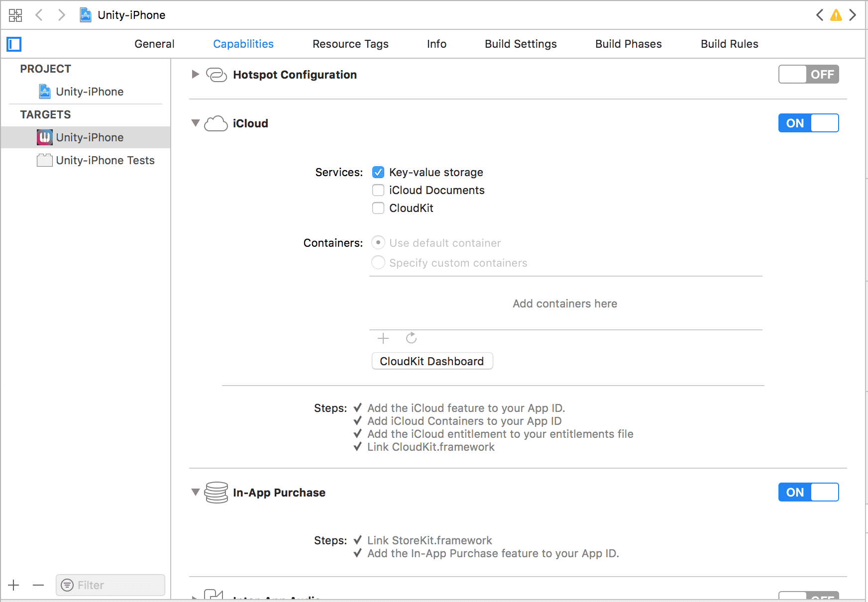The image size is (868, 602).
Task: Add a new iCloud container with plus
Action: click(383, 339)
